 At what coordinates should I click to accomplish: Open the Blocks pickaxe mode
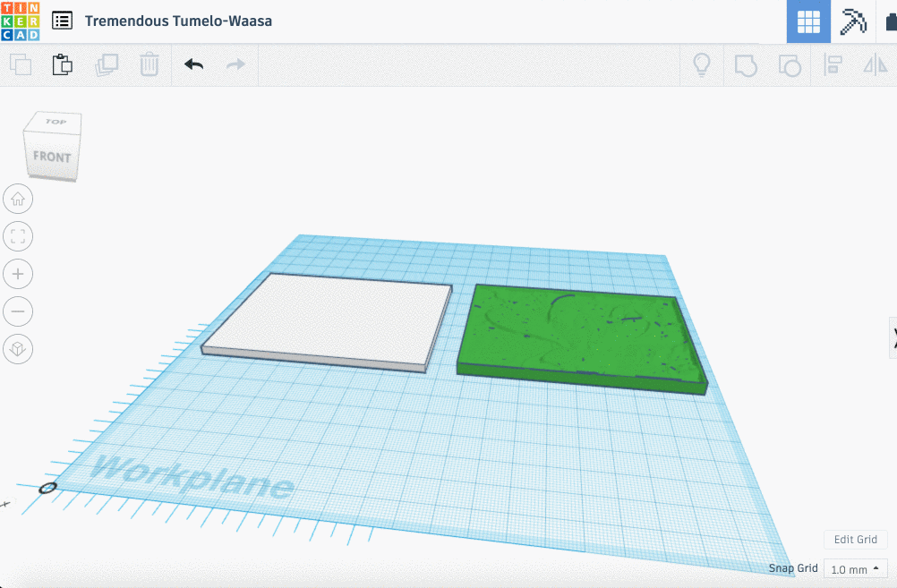[853, 21]
